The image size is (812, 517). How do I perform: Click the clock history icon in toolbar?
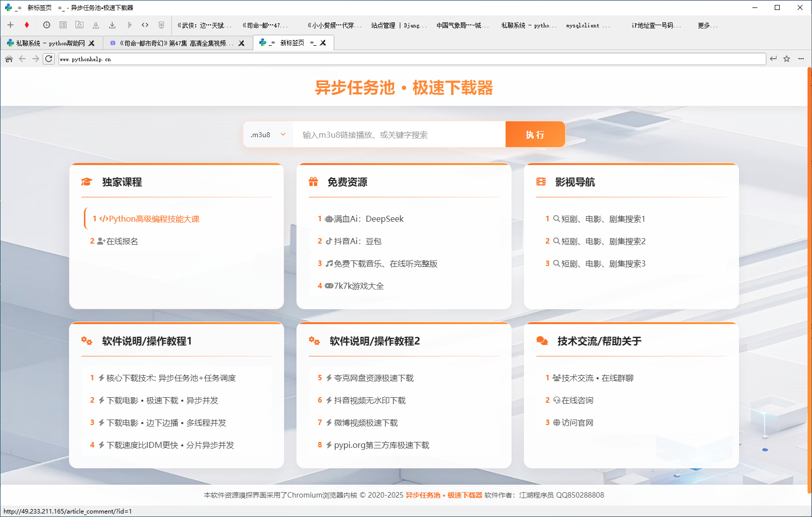coord(47,25)
